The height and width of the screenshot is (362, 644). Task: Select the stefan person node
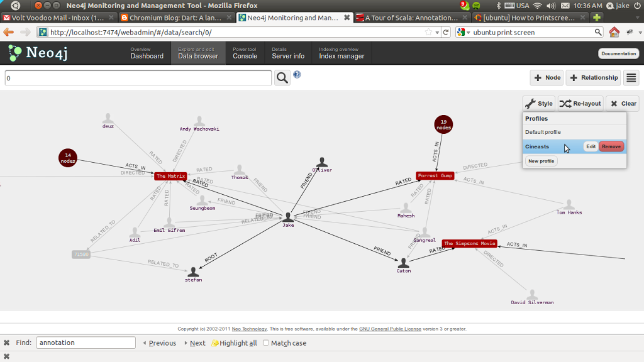pos(193,275)
